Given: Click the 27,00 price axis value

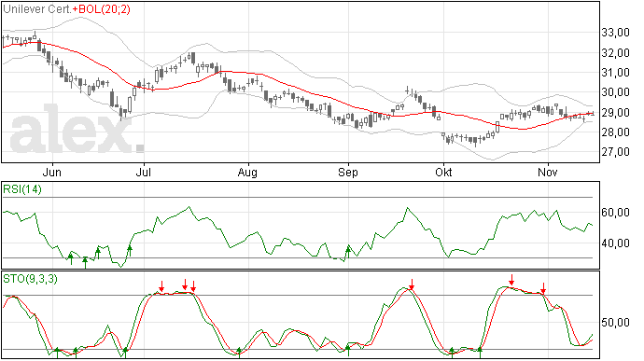Looking at the screenshot, I should coord(616,152).
